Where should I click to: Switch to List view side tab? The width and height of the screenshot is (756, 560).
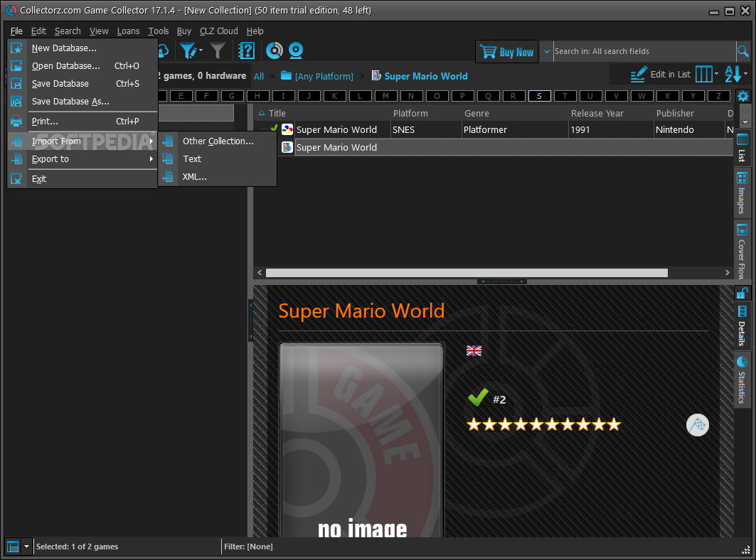[742, 149]
